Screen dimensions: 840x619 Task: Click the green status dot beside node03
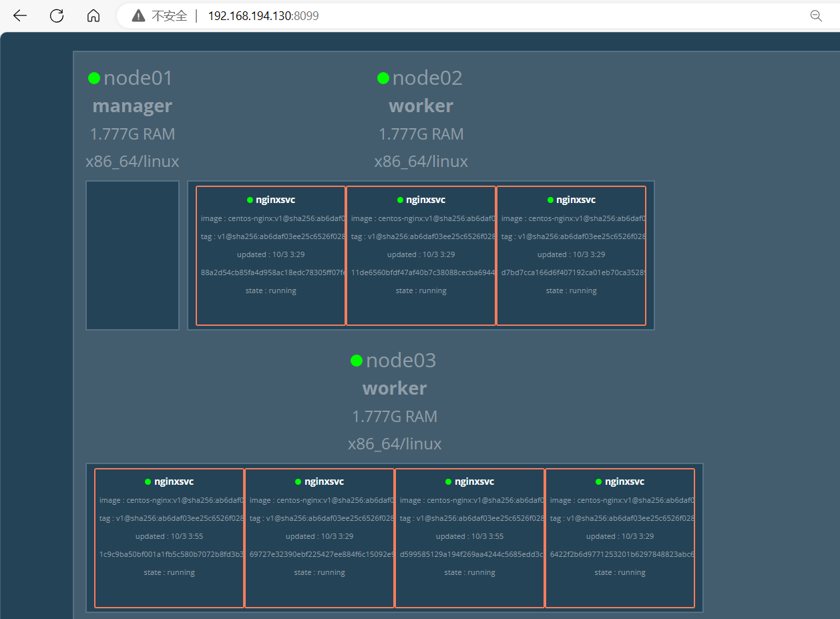click(x=357, y=361)
